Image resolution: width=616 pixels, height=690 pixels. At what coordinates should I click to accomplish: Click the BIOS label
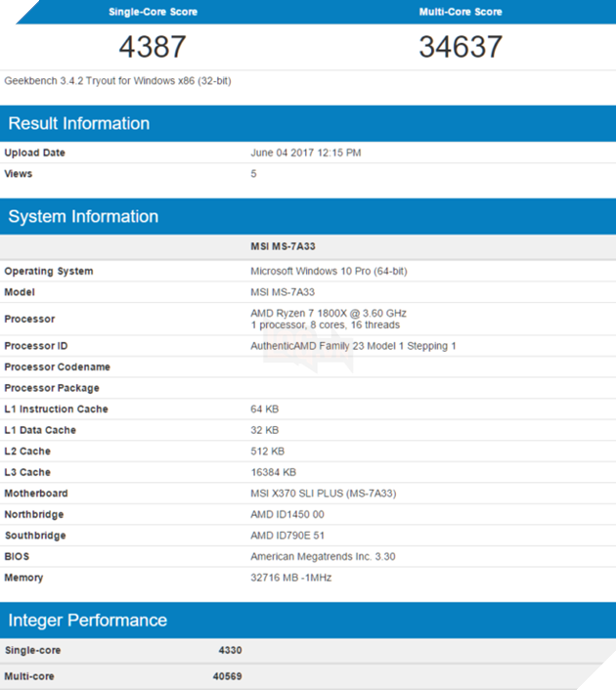pos(17,557)
